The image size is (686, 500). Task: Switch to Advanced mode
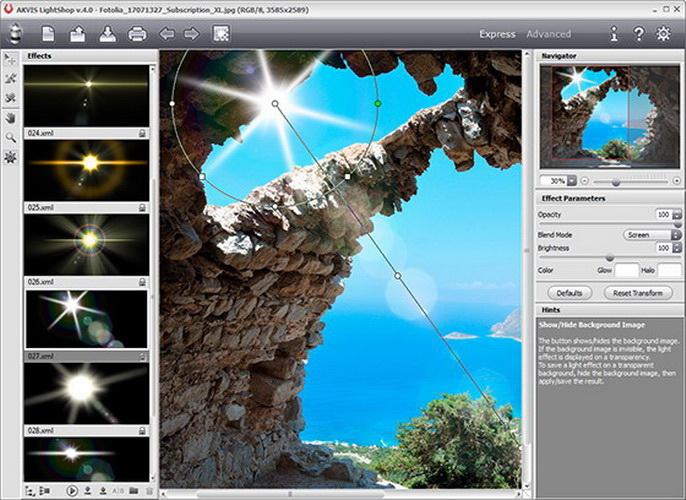(x=549, y=34)
